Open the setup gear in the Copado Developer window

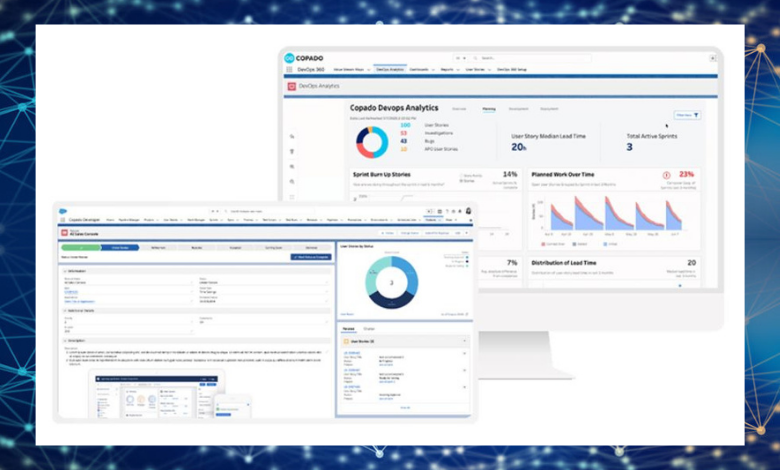click(453, 211)
